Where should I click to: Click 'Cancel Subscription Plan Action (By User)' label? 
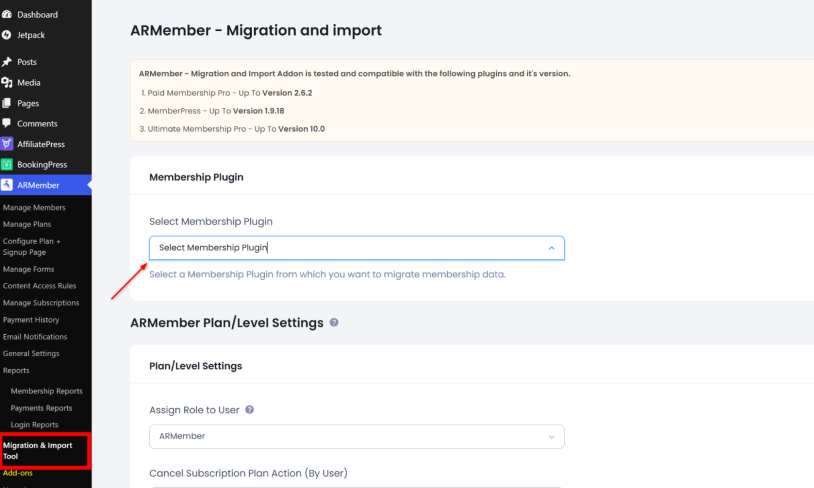(249, 473)
